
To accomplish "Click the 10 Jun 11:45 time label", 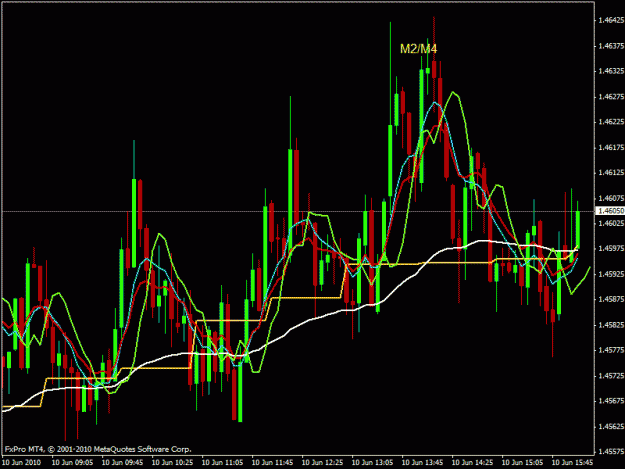I will pos(273,462).
